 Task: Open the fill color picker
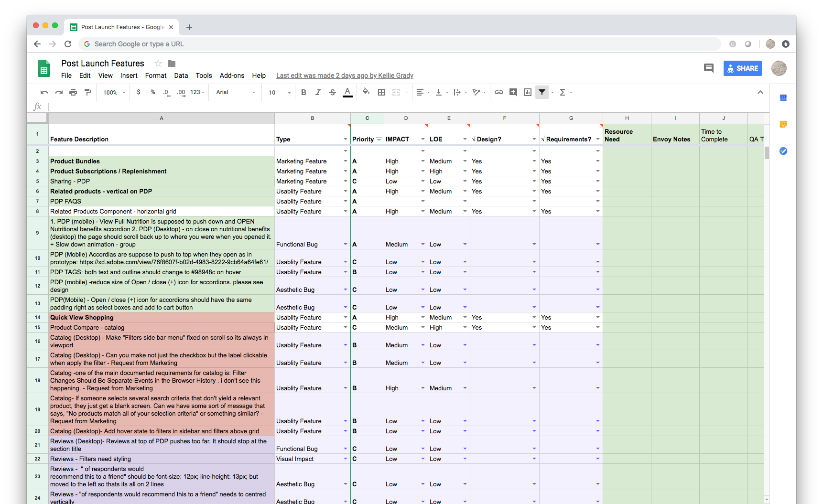(366, 92)
